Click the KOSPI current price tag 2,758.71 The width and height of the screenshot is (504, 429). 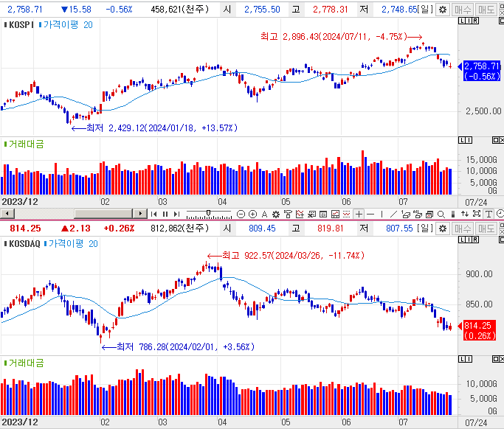pyautogui.click(x=482, y=71)
